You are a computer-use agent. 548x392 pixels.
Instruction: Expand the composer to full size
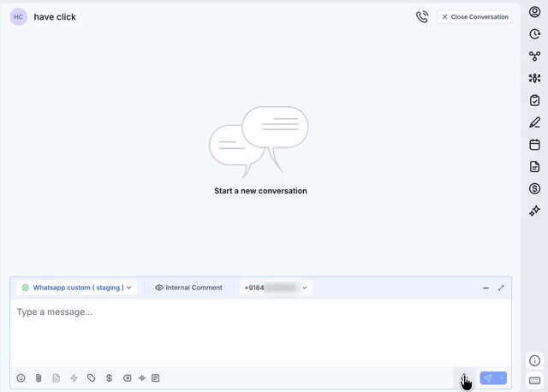click(501, 288)
